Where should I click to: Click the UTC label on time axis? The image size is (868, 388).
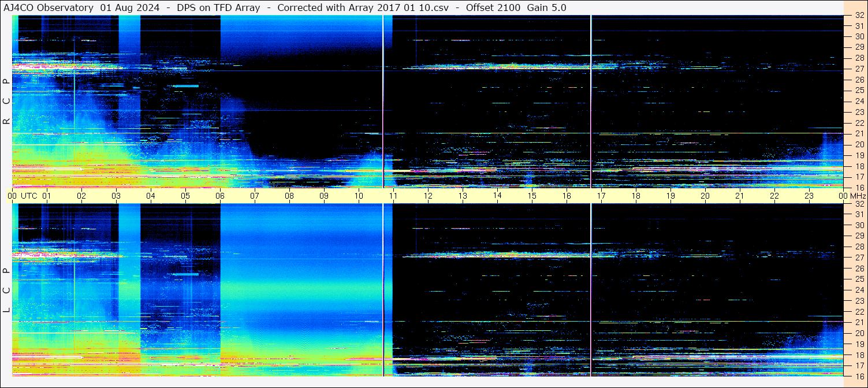pos(29,196)
